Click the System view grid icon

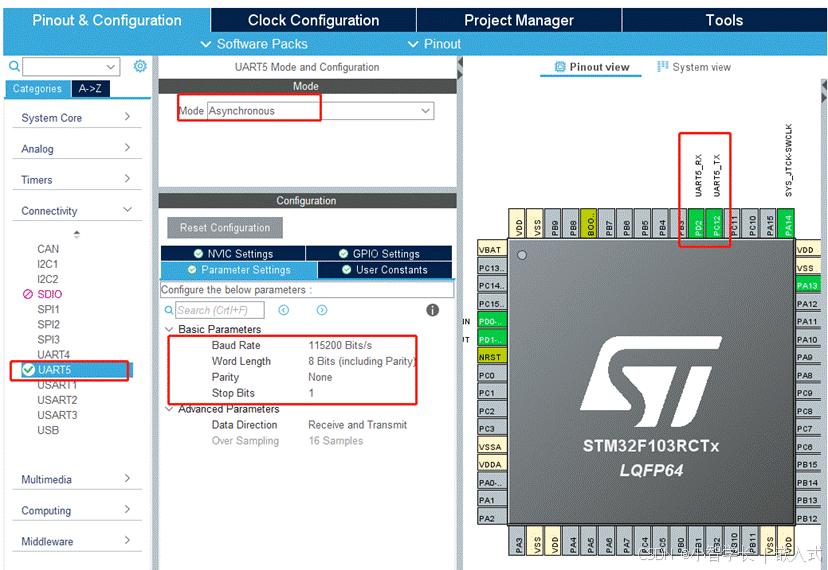click(662, 67)
